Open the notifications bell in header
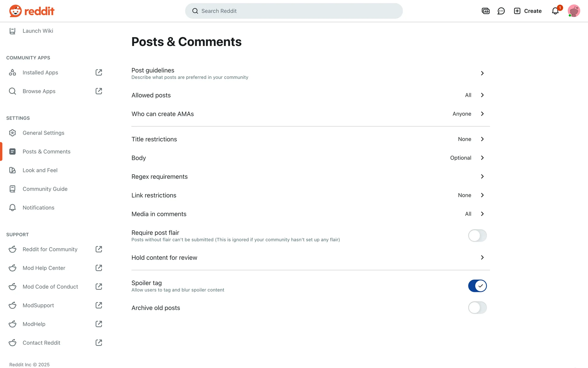Screen dimensions: 588x368 coord(555,11)
